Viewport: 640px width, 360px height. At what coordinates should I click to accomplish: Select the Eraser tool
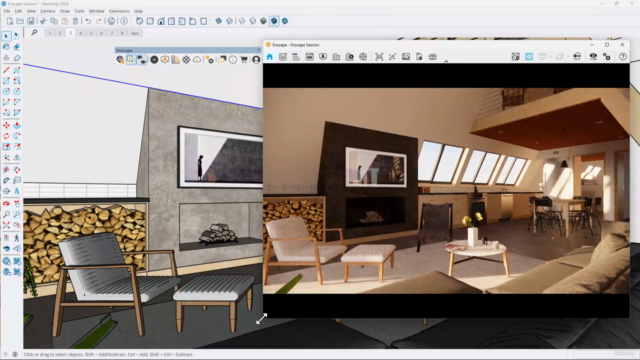[x=17, y=47]
